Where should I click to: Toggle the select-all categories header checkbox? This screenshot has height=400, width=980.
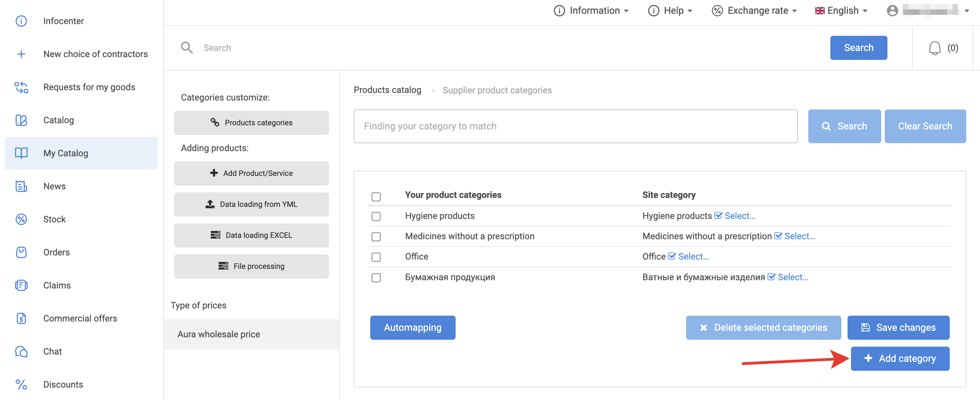tap(376, 196)
